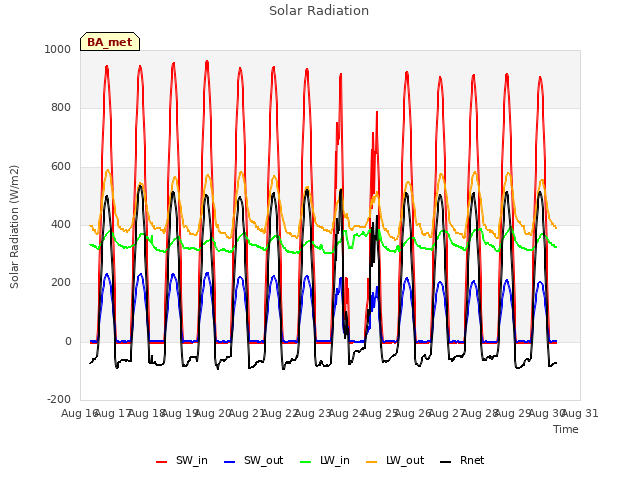Click the Rnet legend label

coord(472,460)
